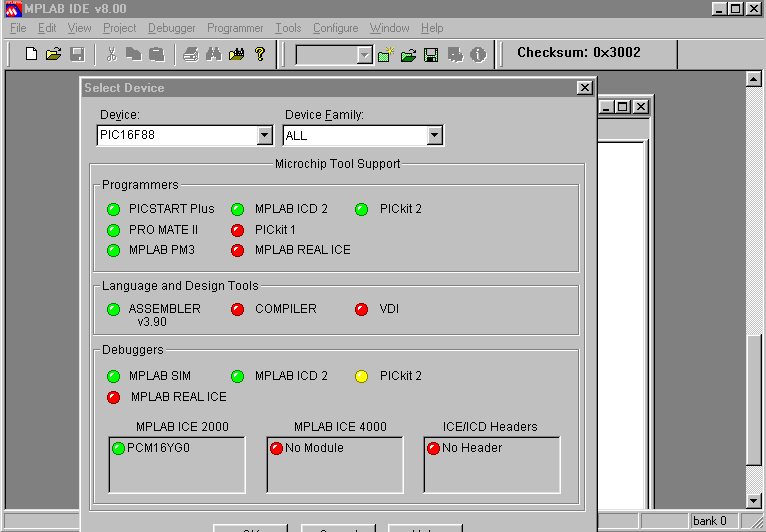Click the Paste toolbar icon

(156, 54)
